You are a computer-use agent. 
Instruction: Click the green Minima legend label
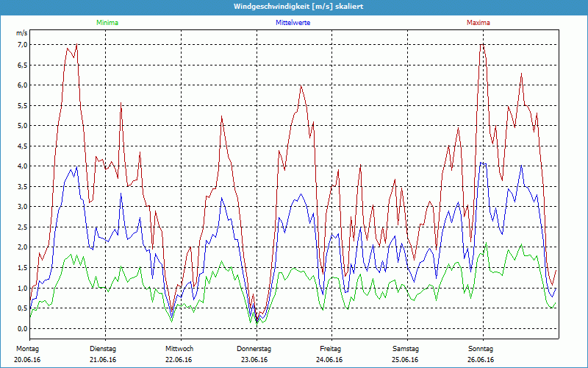click(x=107, y=23)
